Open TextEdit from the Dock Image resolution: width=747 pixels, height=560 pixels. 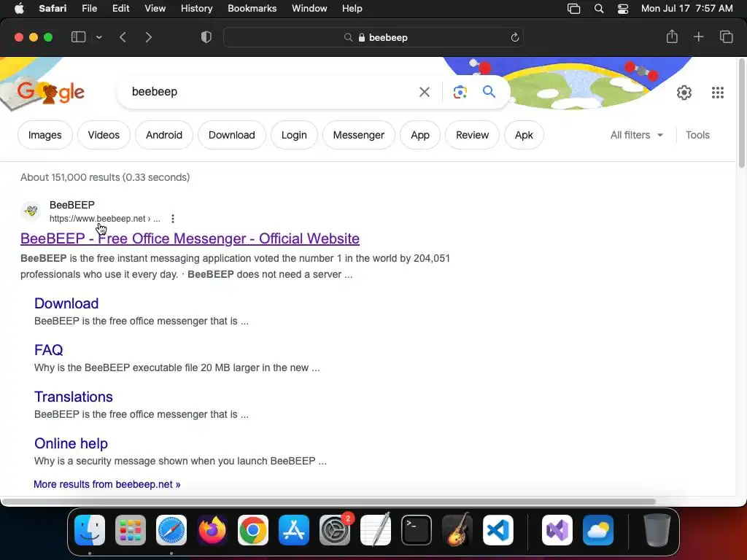click(x=376, y=530)
